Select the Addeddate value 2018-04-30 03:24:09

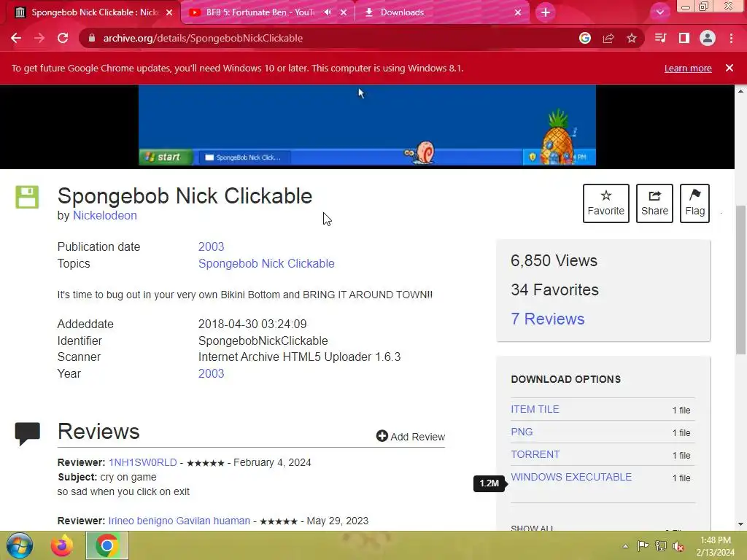pyautogui.click(x=252, y=324)
